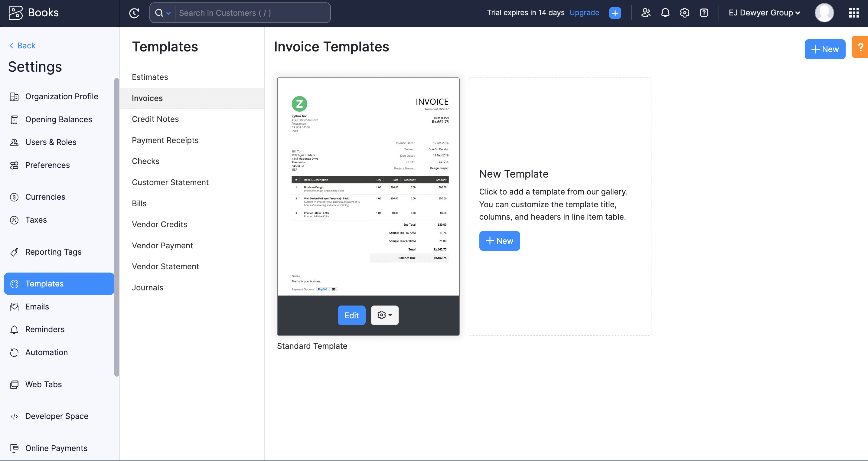868x461 pixels.
Task: Open the user profile avatar
Action: click(824, 13)
